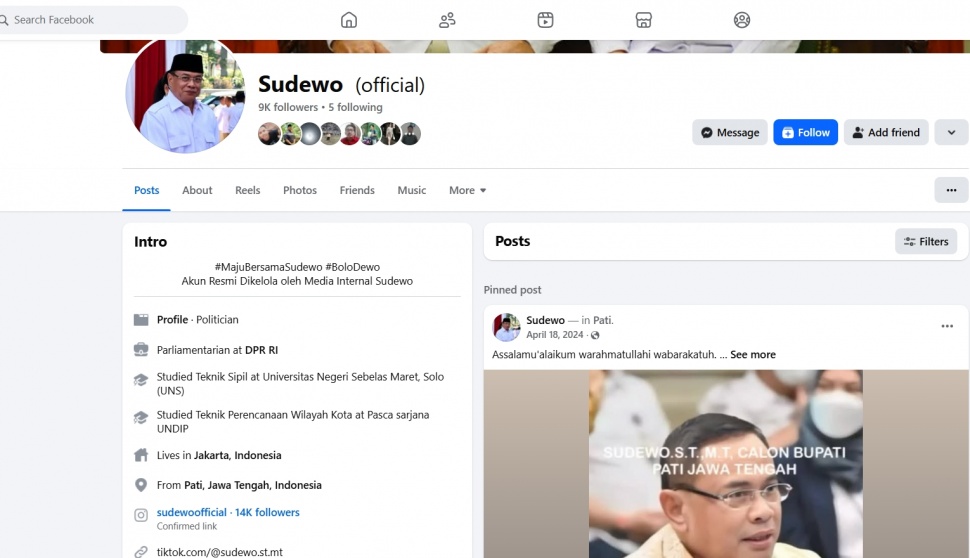Open the April 18, 2024 post date link
Viewport: 970px width, 558px height.
[x=554, y=335]
